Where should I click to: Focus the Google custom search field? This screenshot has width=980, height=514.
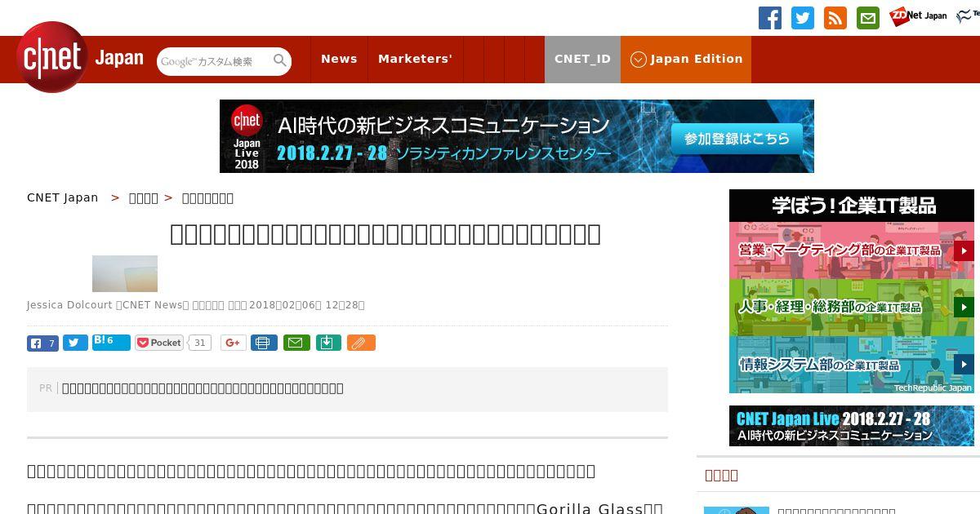coord(215,61)
